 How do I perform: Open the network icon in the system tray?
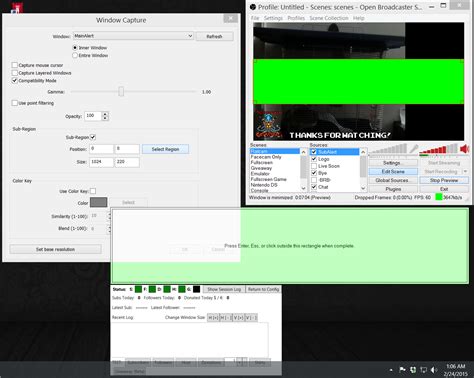(x=423, y=369)
